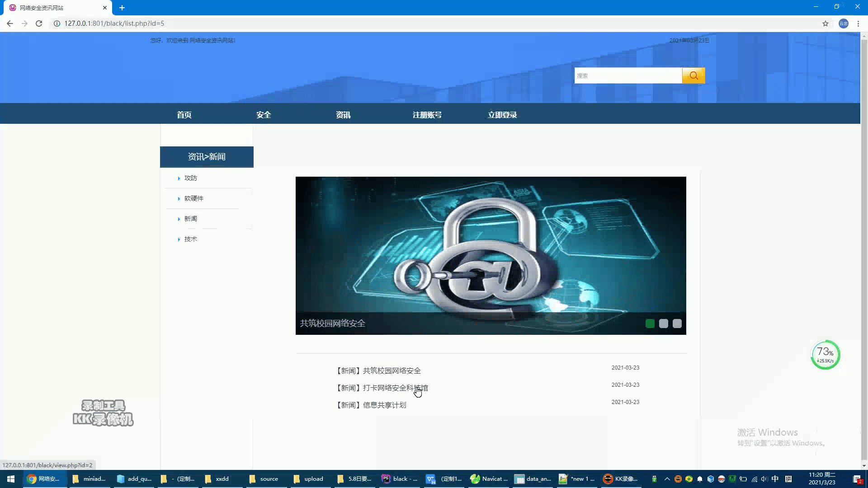This screenshot has width=868, height=488.
Task: Click the browser forward arrow
Action: pyautogui.click(x=24, y=23)
